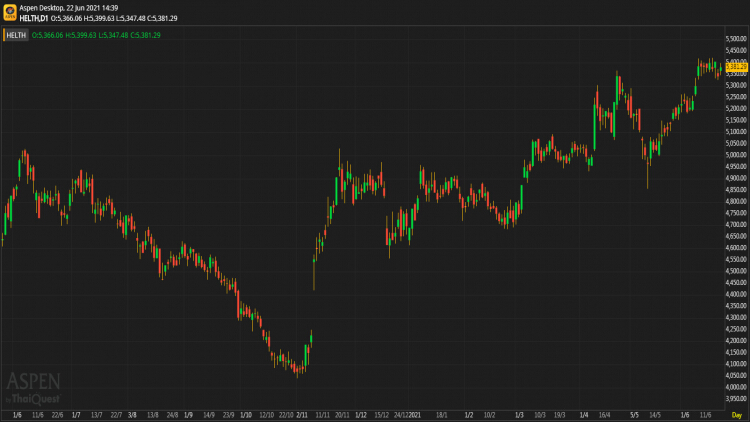Click the Aspen app logo icon
750x422 pixels.
click(x=10, y=12)
